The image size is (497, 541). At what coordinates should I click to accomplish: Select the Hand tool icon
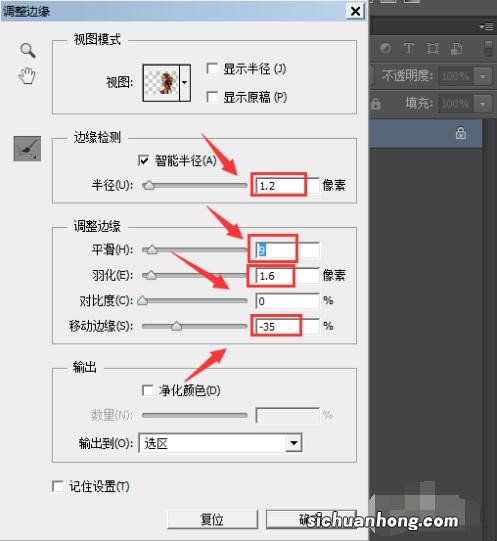[x=27, y=76]
